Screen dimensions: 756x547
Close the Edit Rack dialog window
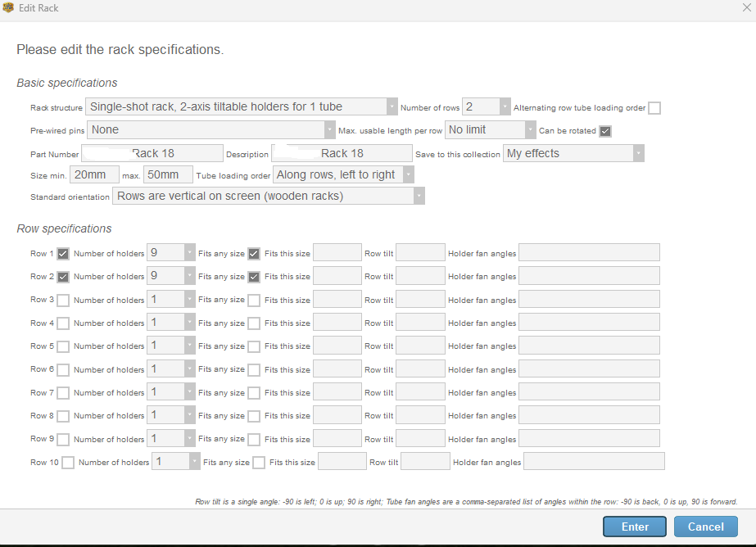tap(742, 8)
